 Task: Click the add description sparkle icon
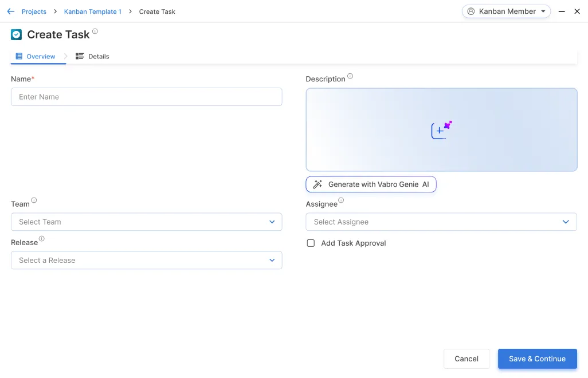tap(441, 130)
